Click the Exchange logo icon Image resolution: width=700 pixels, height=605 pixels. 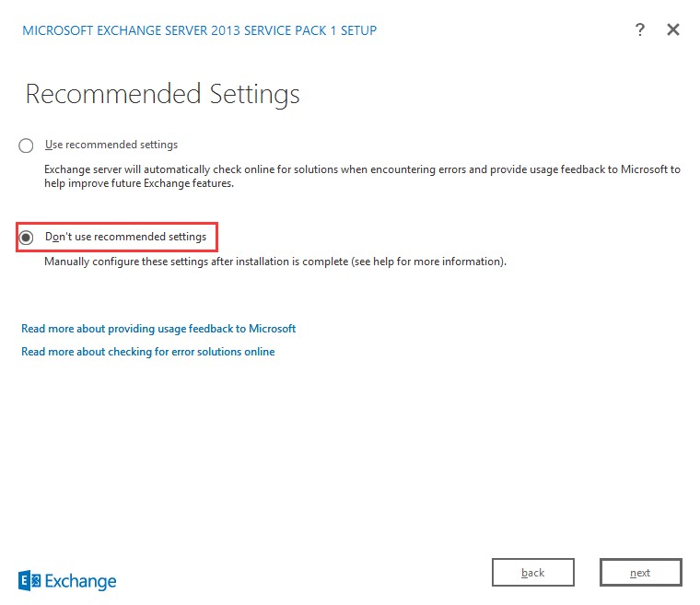coord(29,580)
